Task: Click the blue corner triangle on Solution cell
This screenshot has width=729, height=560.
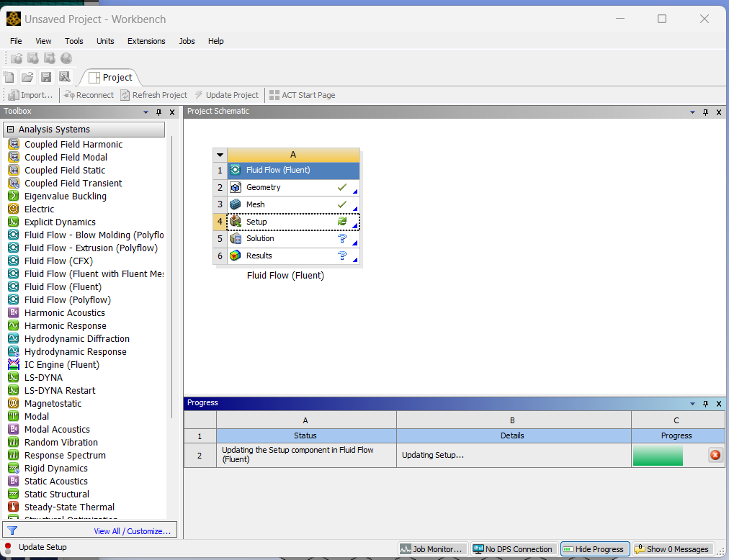Action: pos(355,243)
